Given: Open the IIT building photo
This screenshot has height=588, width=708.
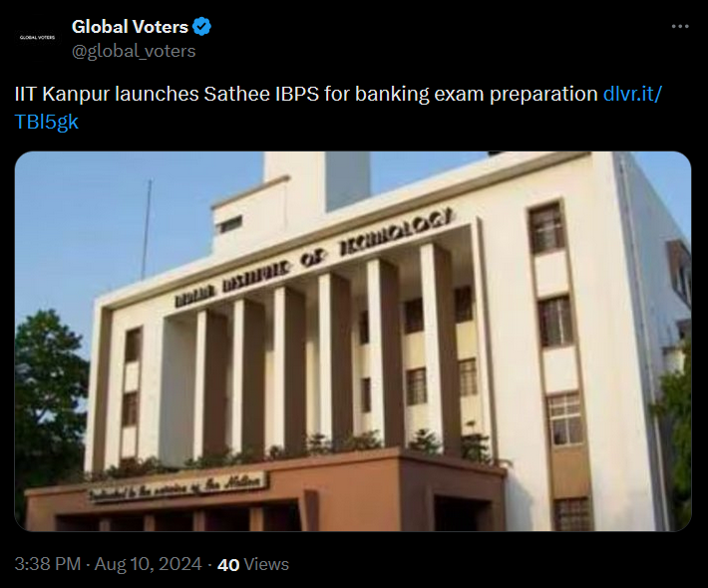Looking at the screenshot, I should click(x=353, y=341).
